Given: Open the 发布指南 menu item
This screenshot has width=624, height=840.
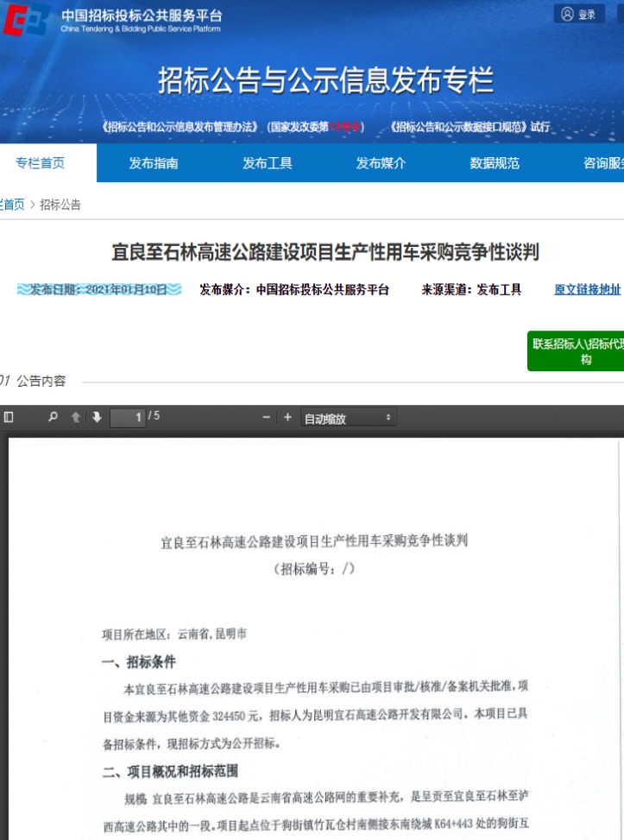Looking at the screenshot, I should (154, 163).
